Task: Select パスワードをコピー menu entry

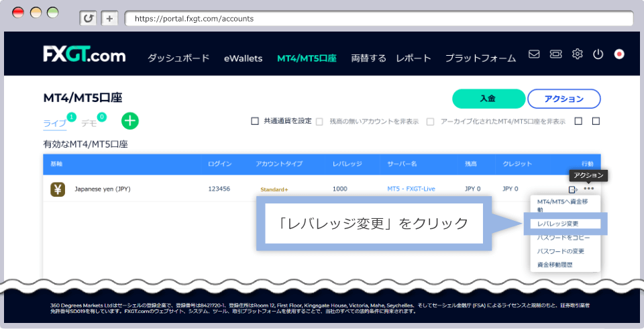Action: (x=563, y=238)
